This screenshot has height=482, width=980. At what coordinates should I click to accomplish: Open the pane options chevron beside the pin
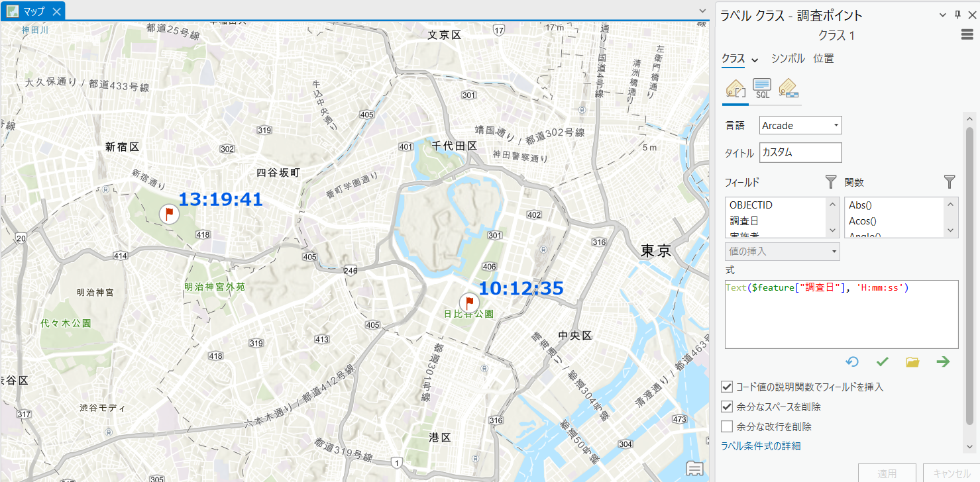coord(944,15)
